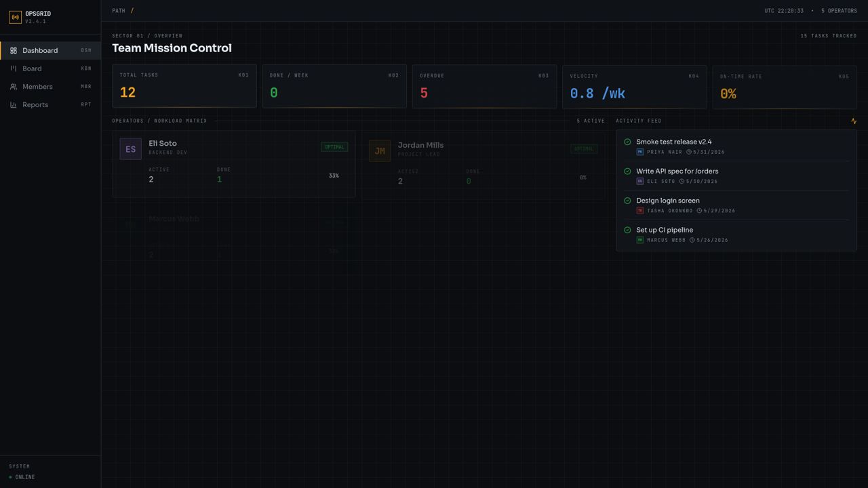Click the Eli Soto name on the operator card
Viewport: 868px width, 488px height.
click(163, 144)
